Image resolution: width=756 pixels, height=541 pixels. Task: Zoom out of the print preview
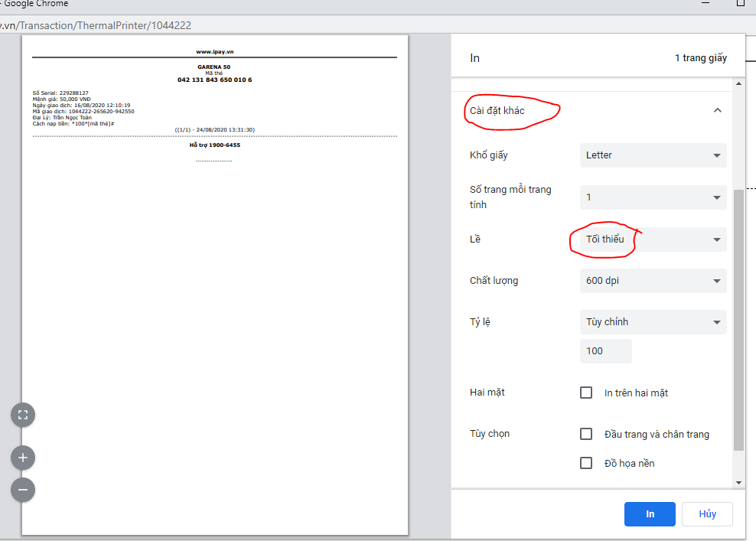coord(23,490)
